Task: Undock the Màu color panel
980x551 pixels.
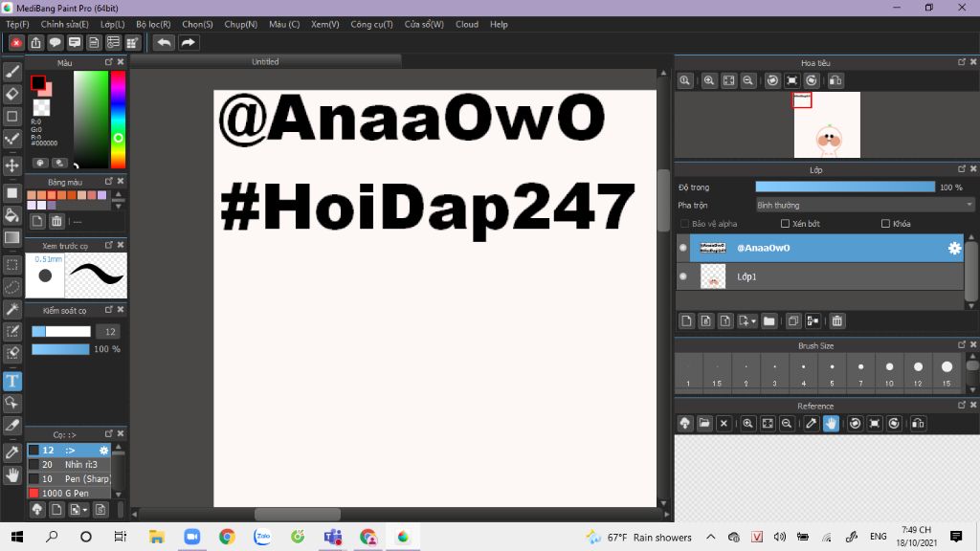Action: pyautogui.click(x=109, y=62)
